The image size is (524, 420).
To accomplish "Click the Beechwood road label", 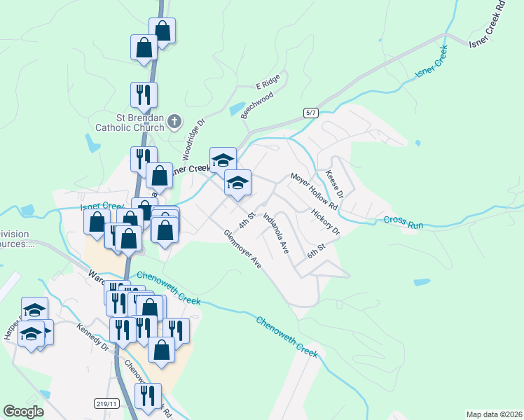I will [257, 105].
